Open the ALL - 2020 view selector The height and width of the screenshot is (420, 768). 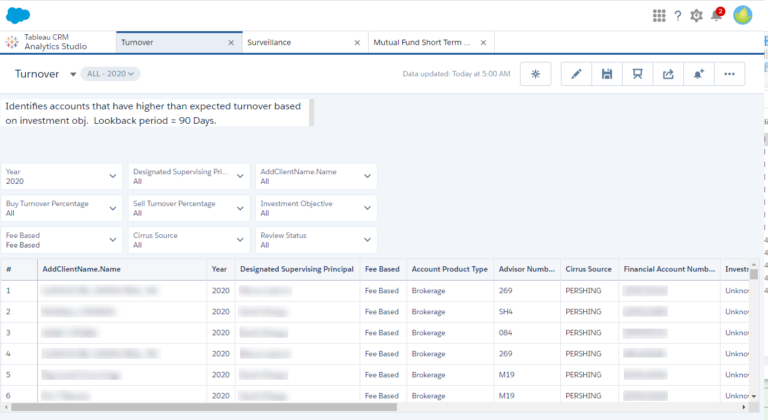(110, 74)
